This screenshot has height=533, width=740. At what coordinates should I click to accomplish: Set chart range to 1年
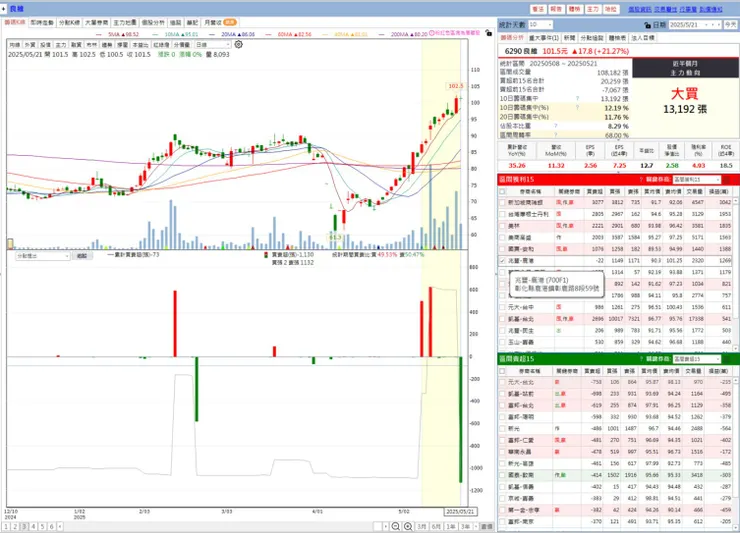pyautogui.click(x=451, y=526)
